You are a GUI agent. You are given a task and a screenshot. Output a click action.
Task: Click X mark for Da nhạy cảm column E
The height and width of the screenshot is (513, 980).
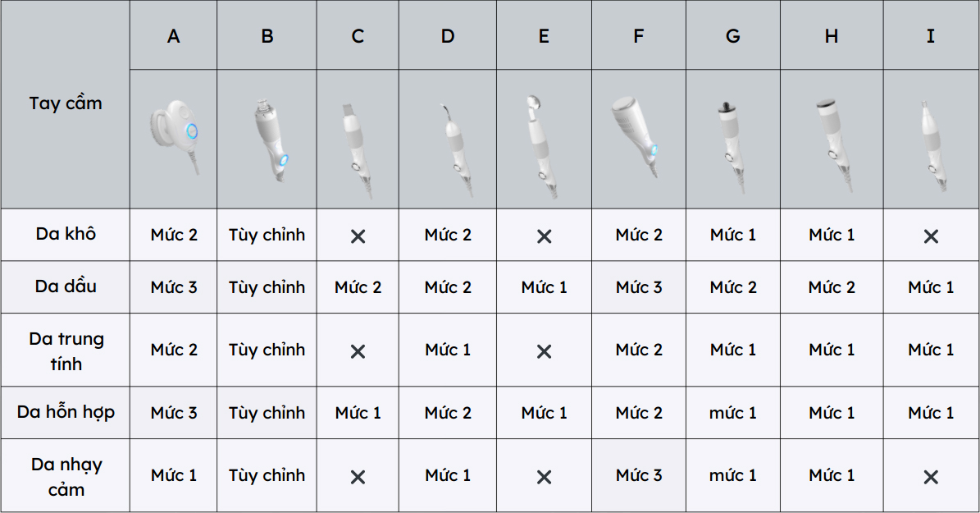[x=544, y=477]
